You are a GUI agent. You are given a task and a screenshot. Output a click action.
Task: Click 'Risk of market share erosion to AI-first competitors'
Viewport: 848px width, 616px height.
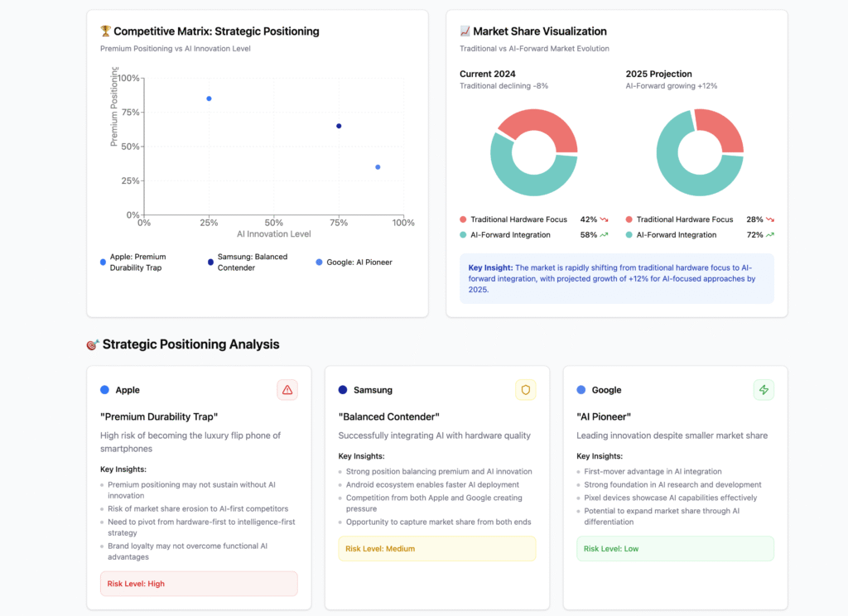click(198, 509)
